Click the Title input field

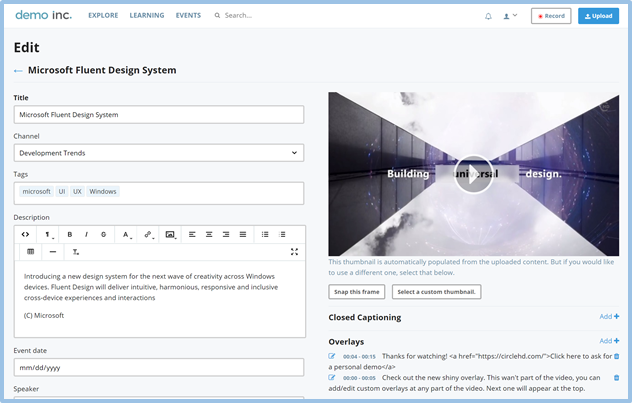pos(159,114)
